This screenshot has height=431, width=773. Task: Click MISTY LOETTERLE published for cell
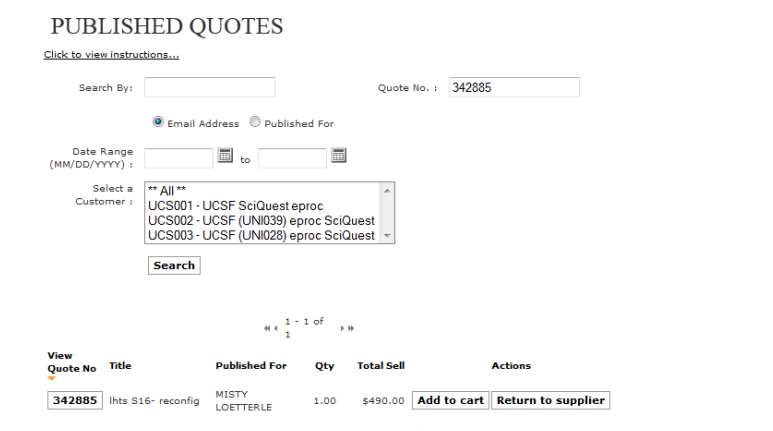click(x=244, y=400)
